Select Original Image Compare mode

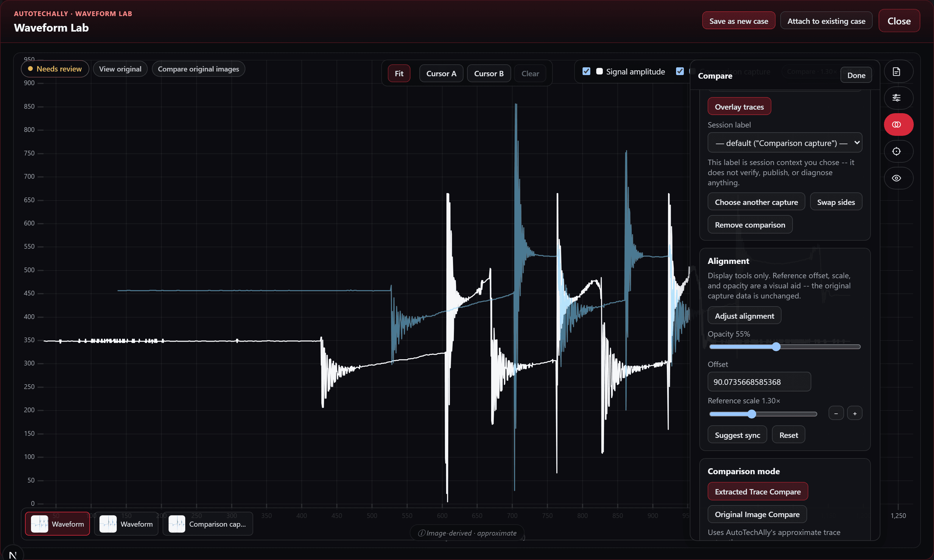[x=757, y=514]
